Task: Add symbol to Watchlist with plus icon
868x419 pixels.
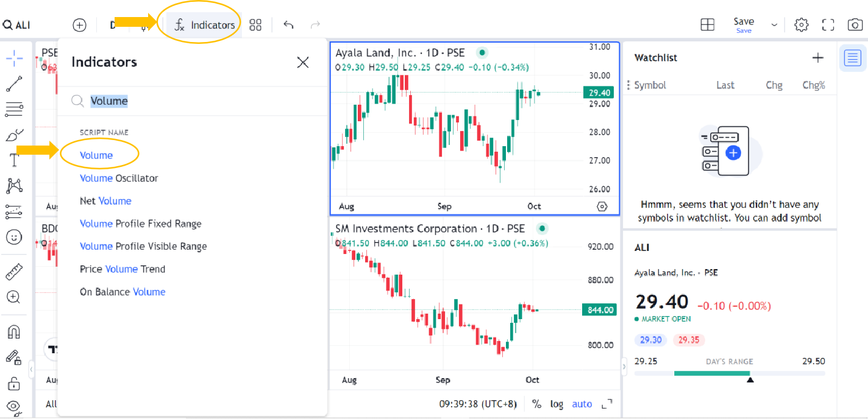Action: (x=817, y=58)
